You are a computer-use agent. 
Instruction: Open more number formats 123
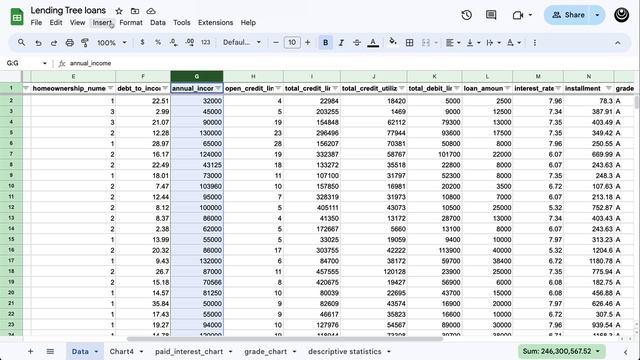[x=205, y=42]
